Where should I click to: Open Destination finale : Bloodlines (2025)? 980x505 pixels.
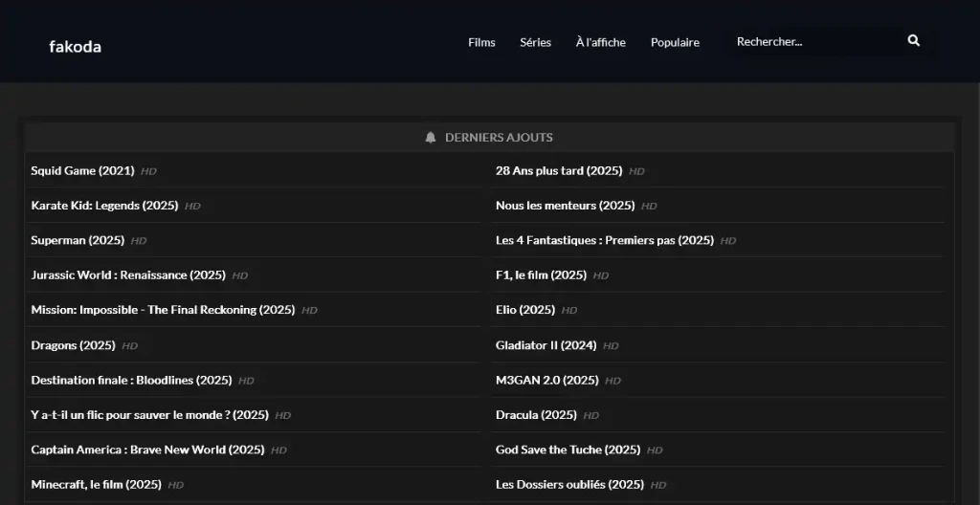pos(131,381)
